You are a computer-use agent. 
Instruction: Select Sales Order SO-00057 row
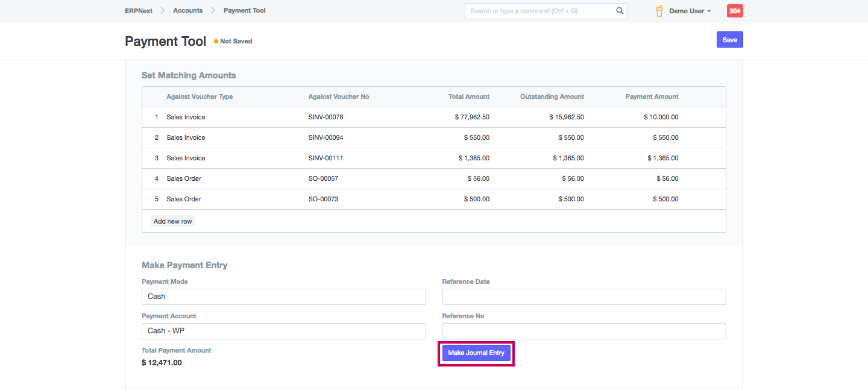click(323, 178)
